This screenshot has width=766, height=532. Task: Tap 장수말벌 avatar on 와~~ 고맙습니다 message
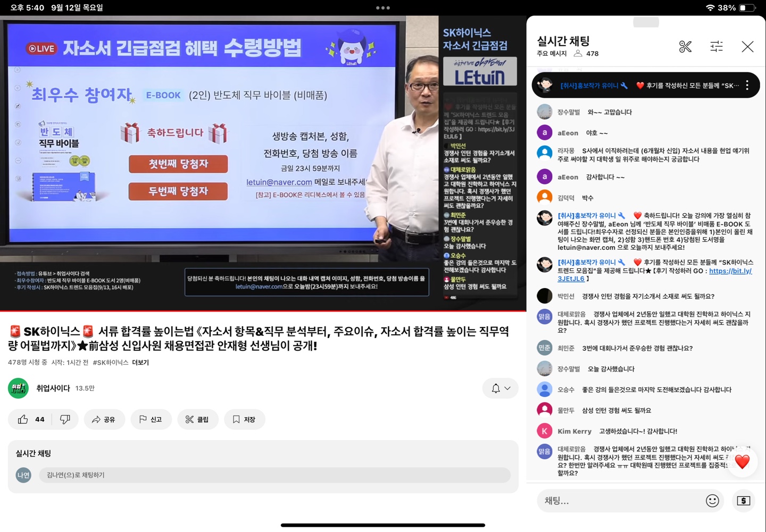[544, 112]
